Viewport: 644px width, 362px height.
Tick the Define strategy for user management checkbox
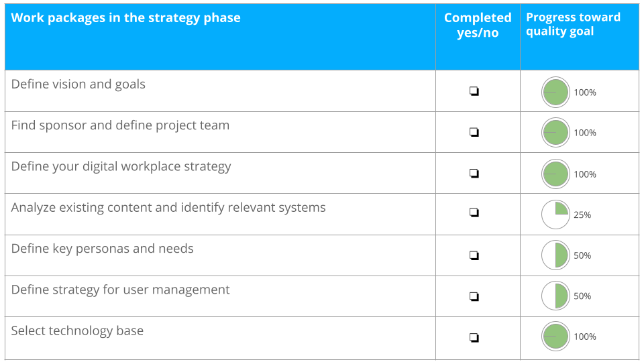[x=474, y=296]
